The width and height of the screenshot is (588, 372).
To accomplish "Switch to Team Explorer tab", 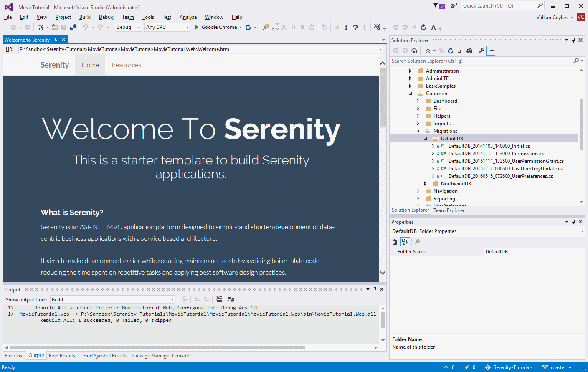I will pyautogui.click(x=449, y=210).
